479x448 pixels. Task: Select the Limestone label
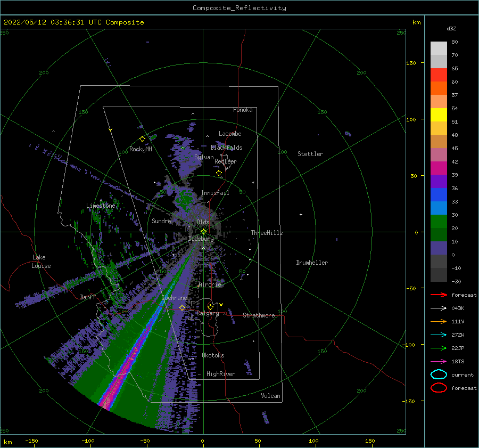[x=101, y=206]
